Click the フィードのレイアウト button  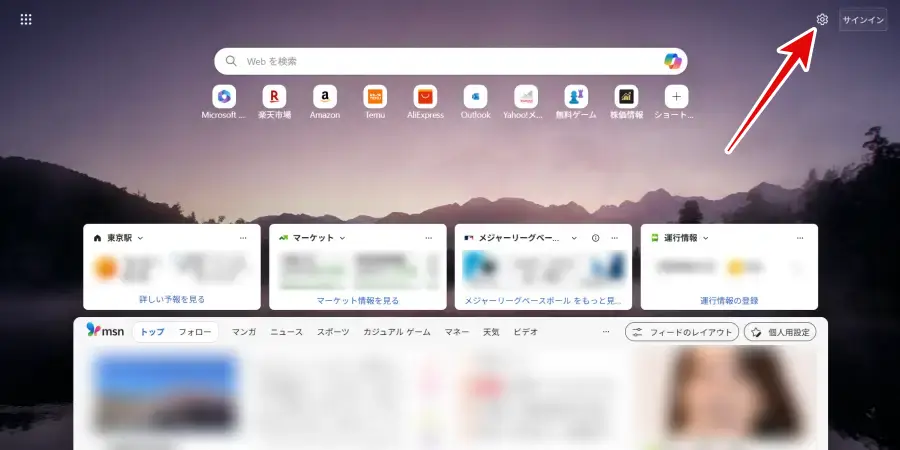pos(682,332)
